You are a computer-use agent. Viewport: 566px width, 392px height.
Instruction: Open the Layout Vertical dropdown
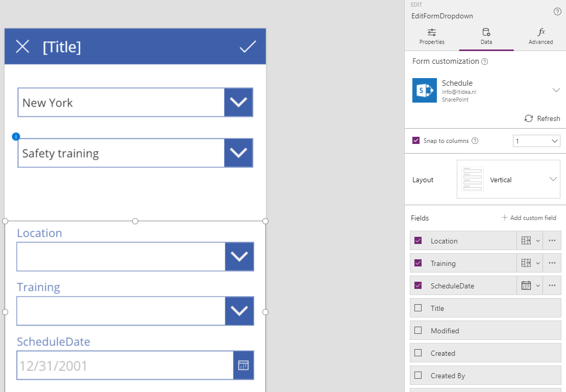click(x=553, y=179)
